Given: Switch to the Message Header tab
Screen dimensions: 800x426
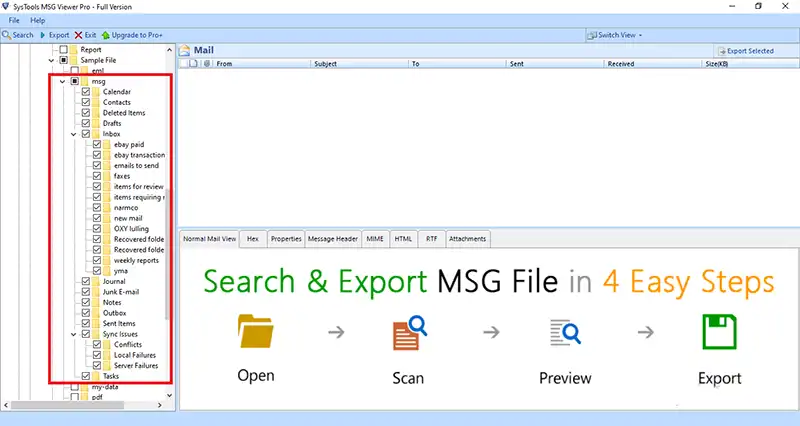Looking at the screenshot, I should [x=333, y=239].
